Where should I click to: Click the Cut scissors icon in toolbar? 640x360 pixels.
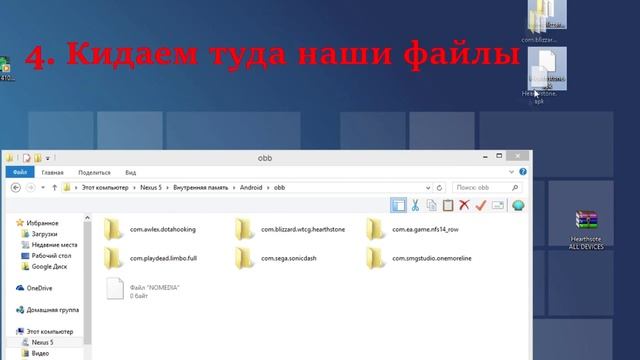[415, 205]
